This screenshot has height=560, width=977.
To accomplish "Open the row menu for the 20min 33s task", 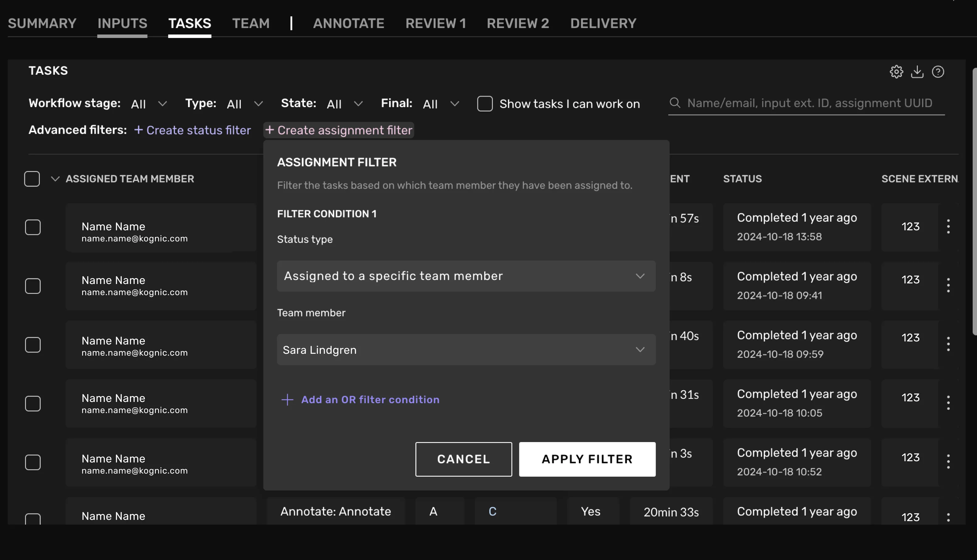I will (x=948, y=517).
